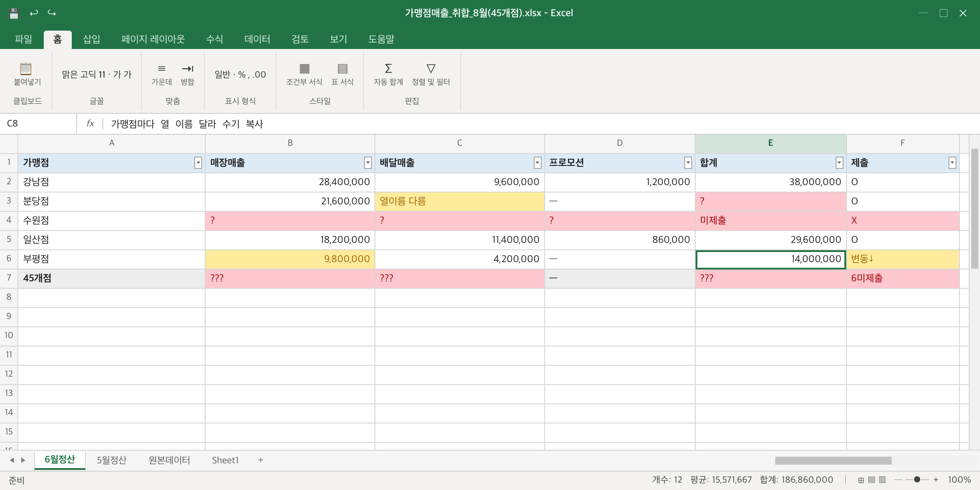Select the 일산점 cell
Viewport: 980px width, 490px height.
[x=112, y=240]
